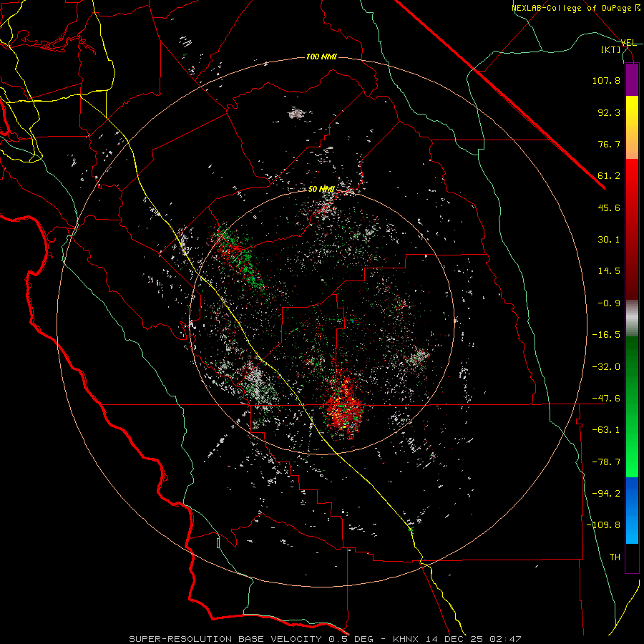This screenshot has height=644, width=644.
Task: Click the -32.0 value on the velocity scale
Action: point(606,367)
